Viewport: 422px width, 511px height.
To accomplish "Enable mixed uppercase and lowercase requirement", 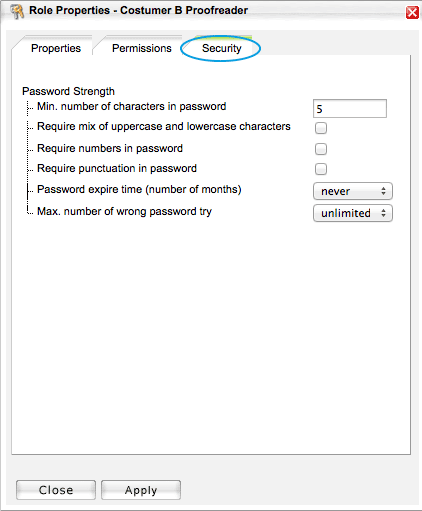I will (321, 128).
